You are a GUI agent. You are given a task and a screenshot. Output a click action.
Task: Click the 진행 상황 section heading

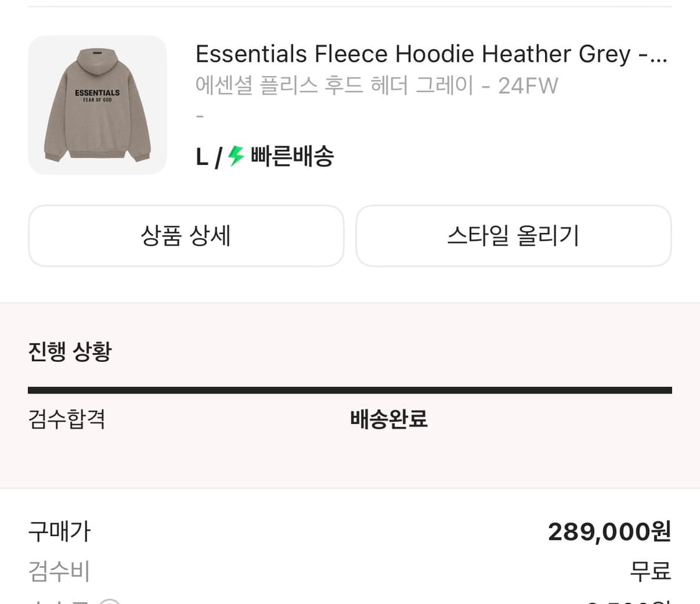click(x=69, y=351)
